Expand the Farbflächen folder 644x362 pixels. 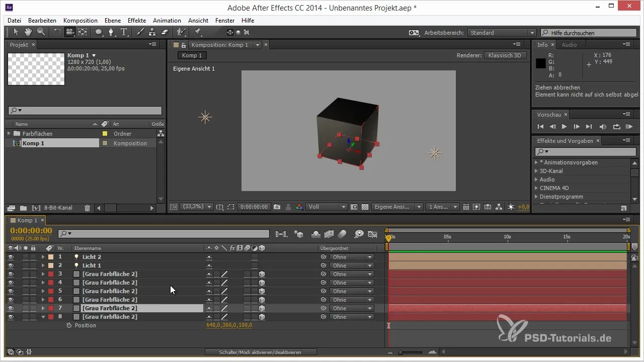pyautogui.click(x=9, y=134)
